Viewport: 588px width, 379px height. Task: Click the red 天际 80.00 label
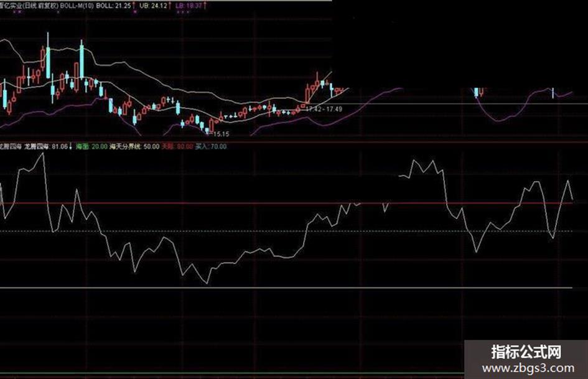tap(177, 146)
